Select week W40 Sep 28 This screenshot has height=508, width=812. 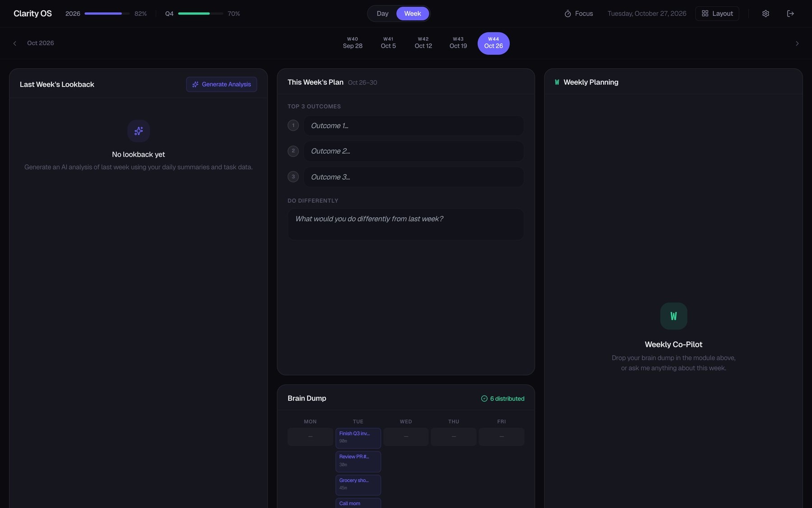click(353, 43)
